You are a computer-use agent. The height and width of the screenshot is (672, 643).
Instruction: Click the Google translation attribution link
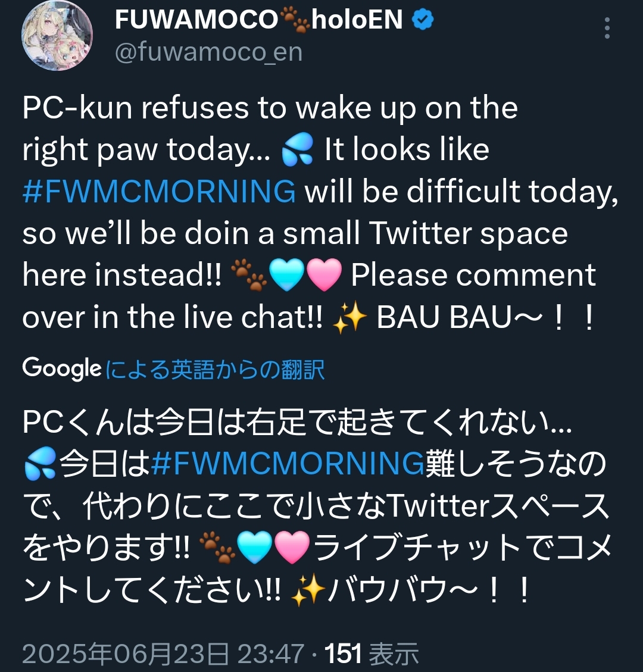click(x=214, y=370)
